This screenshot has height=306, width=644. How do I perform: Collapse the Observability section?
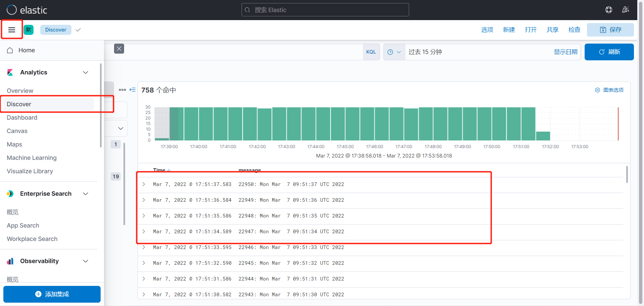86,261
